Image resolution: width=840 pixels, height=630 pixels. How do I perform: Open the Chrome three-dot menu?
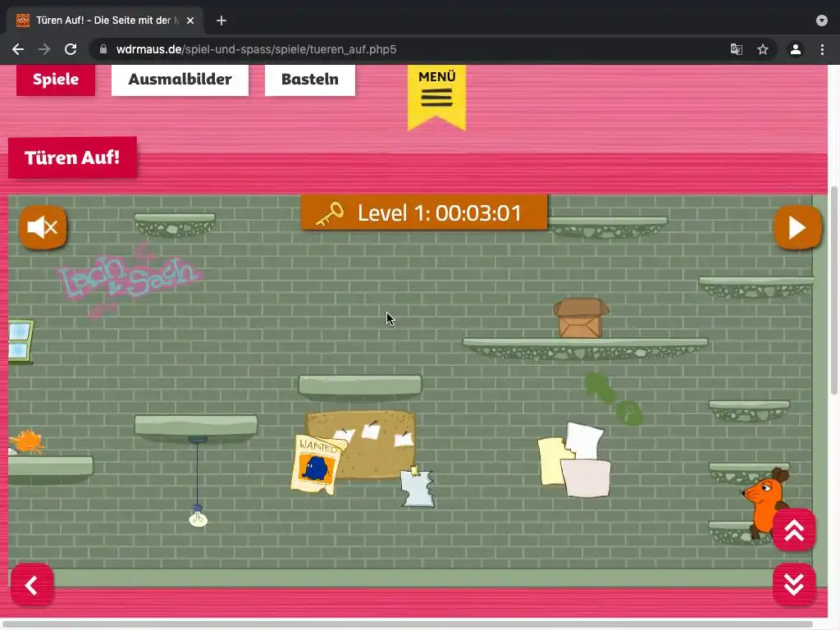[x=822, y=49]
